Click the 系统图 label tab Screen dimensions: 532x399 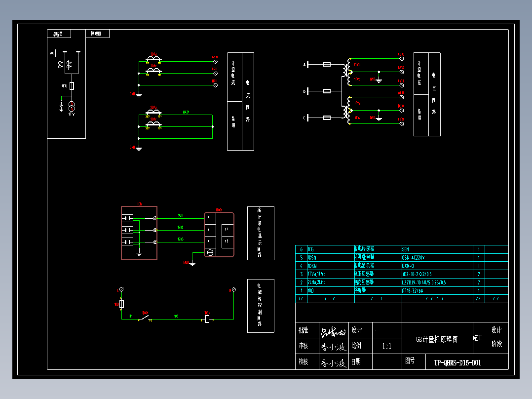59,34
